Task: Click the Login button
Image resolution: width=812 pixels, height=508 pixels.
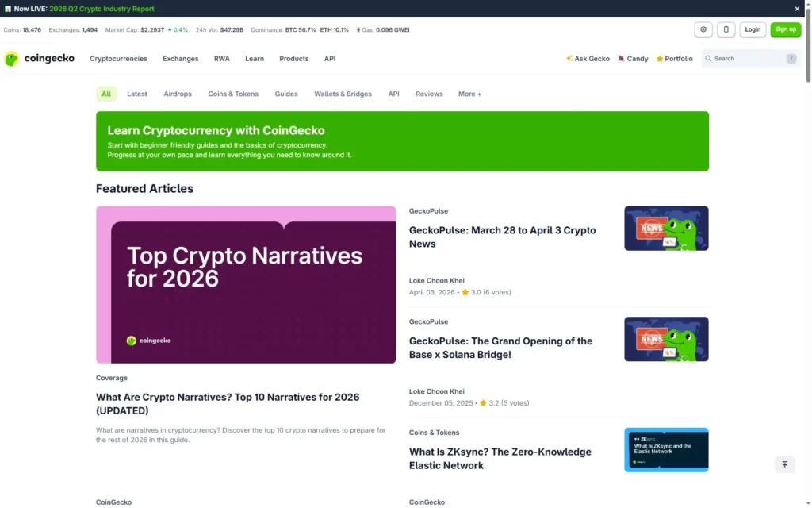Action: (753, 29)
